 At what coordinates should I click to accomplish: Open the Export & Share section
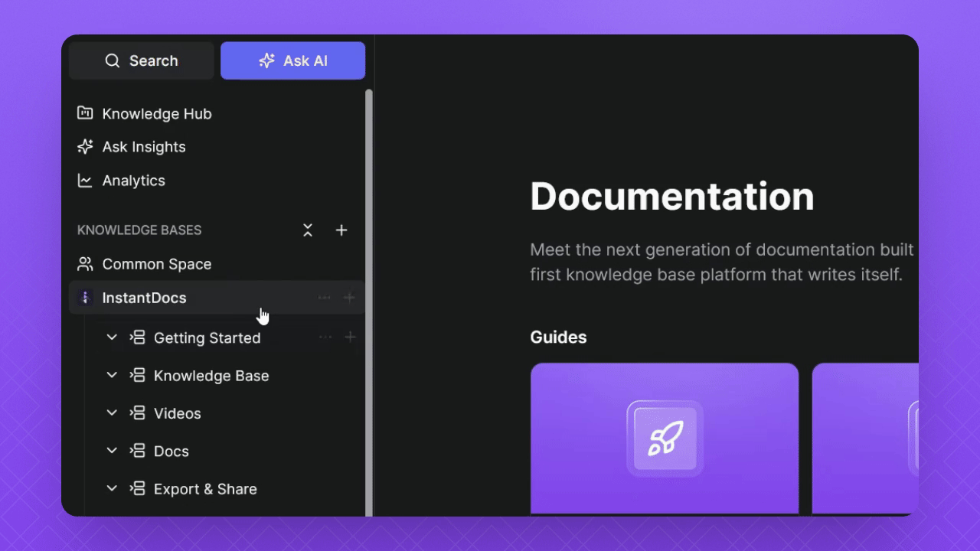coord(205,489)
